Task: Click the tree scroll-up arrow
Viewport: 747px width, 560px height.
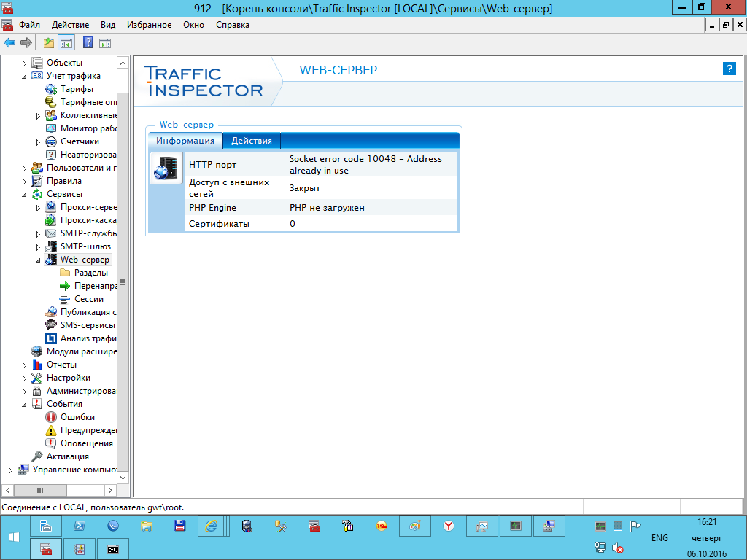Action: 123,63
